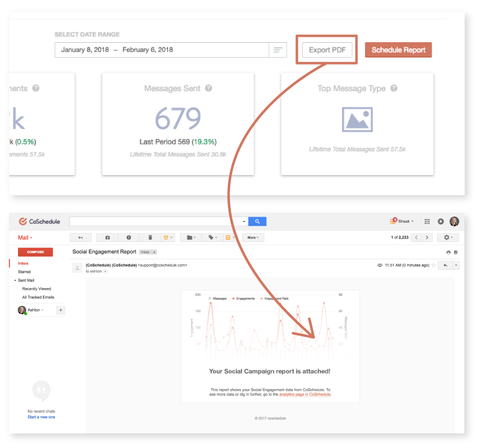Click the attachment paperclip icon
The height and width of the screenshot is (448, 478).
pos(380,265)
